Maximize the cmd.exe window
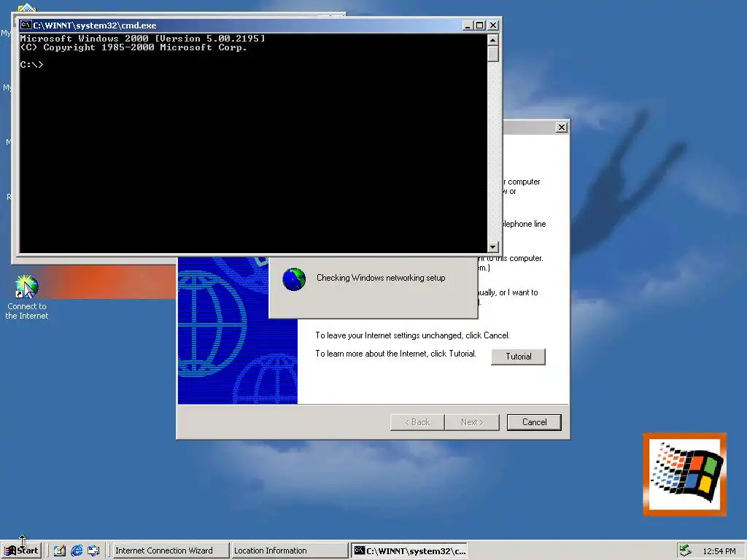 [480, 26]
